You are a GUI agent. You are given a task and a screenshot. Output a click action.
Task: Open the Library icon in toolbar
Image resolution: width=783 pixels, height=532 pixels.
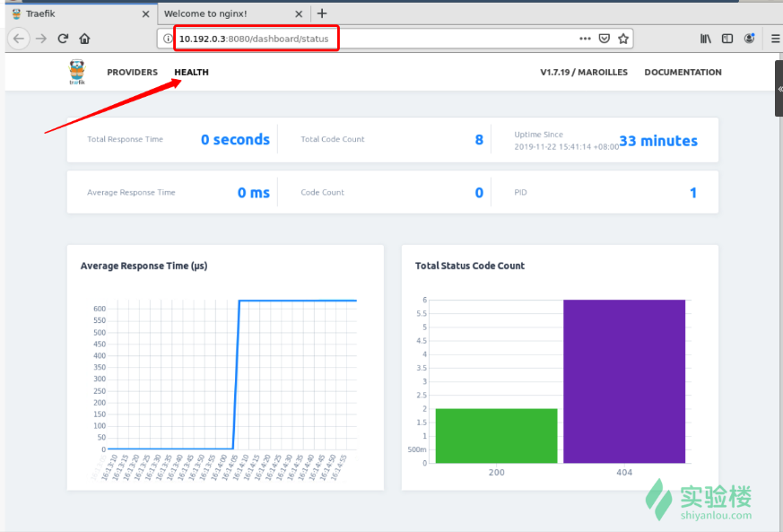(706, 39)
